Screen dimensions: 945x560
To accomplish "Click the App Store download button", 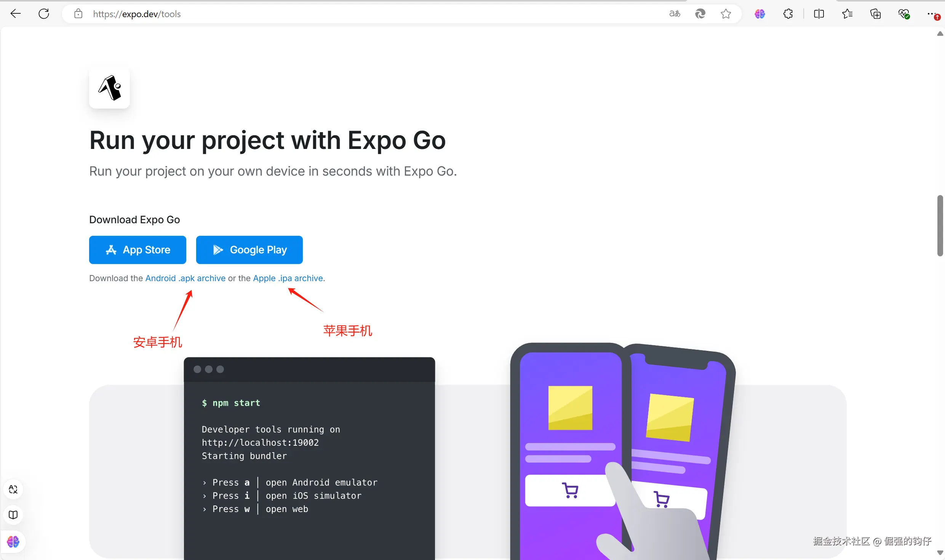I will (x=138, y=250).
